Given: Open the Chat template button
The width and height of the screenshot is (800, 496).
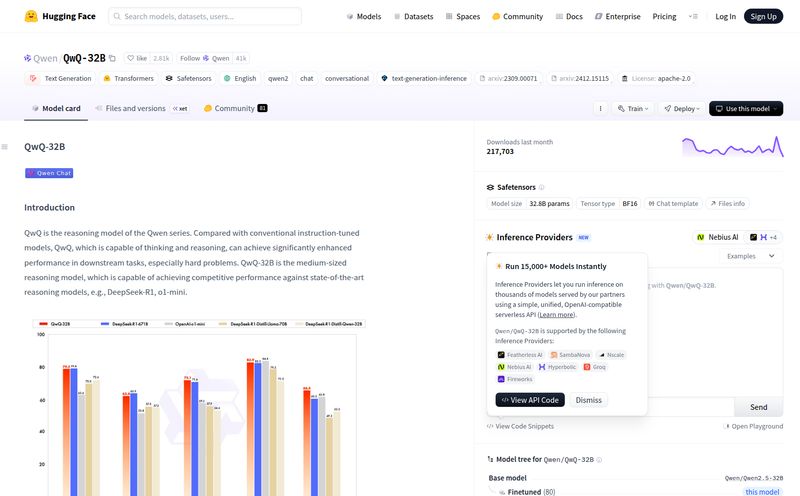Looking at the screenshot, I should pos(673,204).
